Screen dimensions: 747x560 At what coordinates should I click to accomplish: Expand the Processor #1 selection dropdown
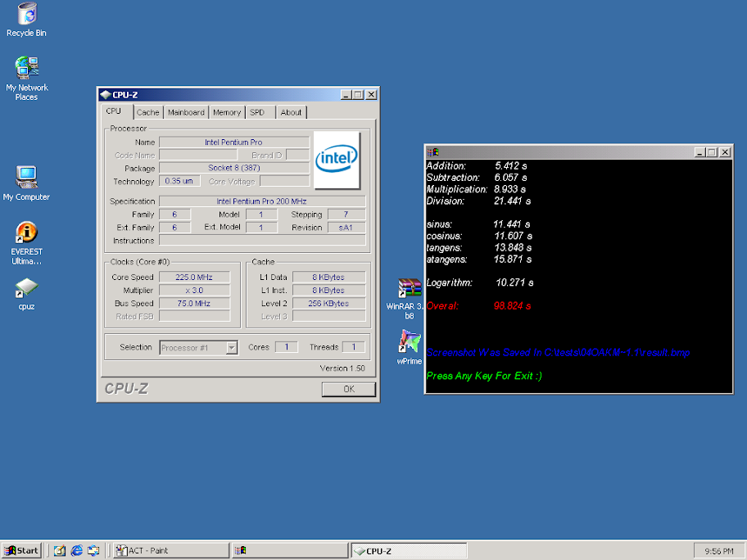click(x=232, y=348)
